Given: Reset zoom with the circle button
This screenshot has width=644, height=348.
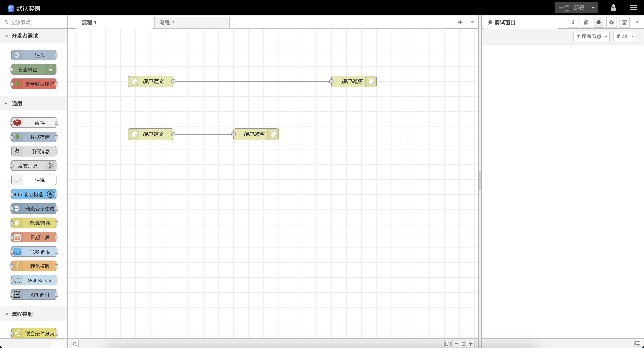Looking at the screenshot, I should [463, 344].
